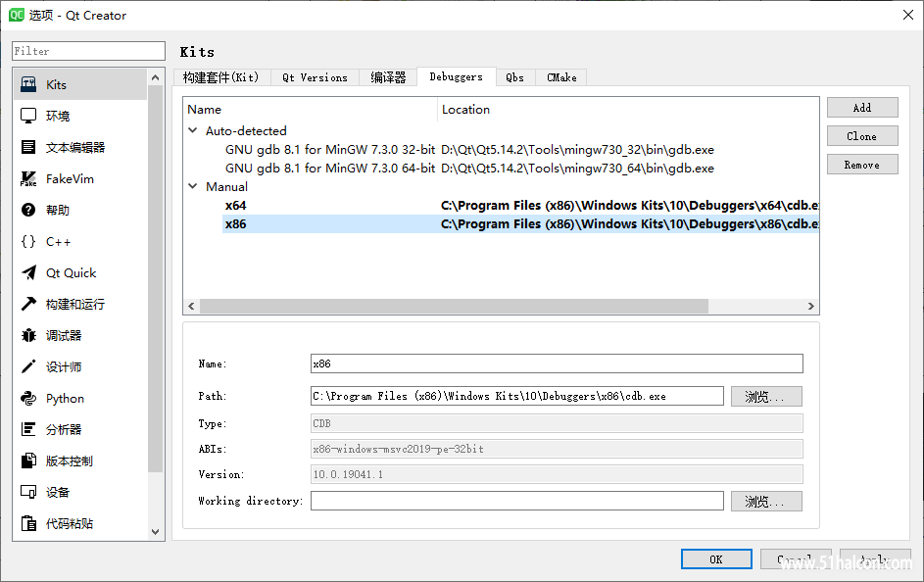Viewport: 924px width, 582px height.
Task: Switch to the Qt Versions tab
Action: pos(315,77)
